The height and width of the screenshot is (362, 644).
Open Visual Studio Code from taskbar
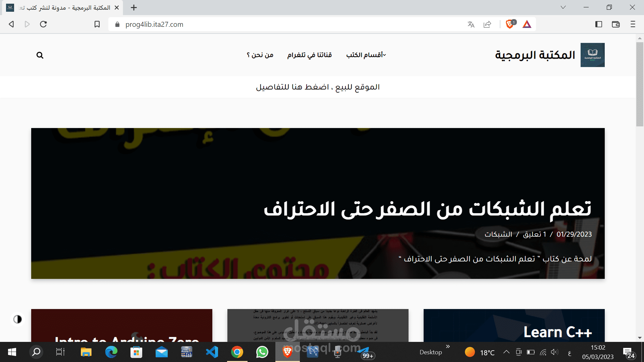[212, 352]
